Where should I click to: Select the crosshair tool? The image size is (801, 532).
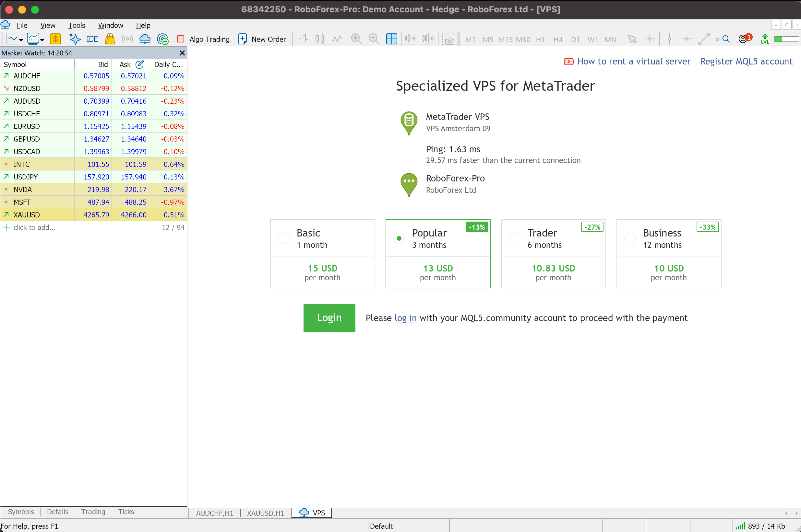pos(650,39)
